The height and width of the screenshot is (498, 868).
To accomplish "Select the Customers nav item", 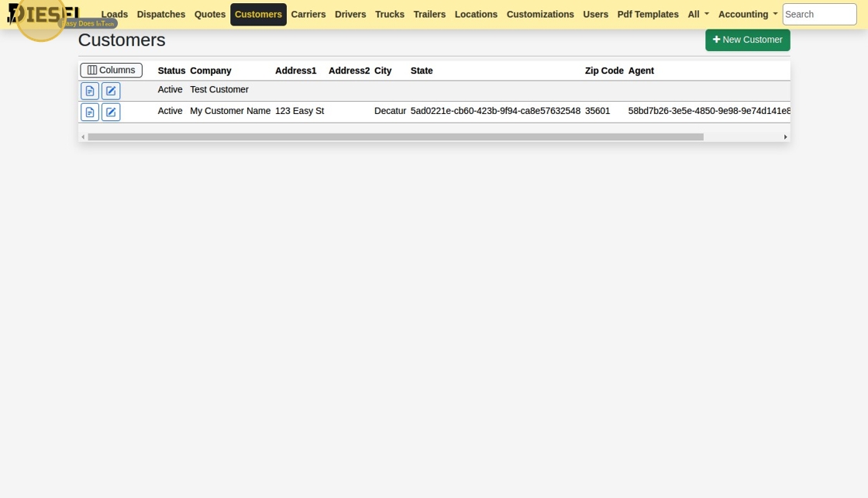I will [259, 15].
